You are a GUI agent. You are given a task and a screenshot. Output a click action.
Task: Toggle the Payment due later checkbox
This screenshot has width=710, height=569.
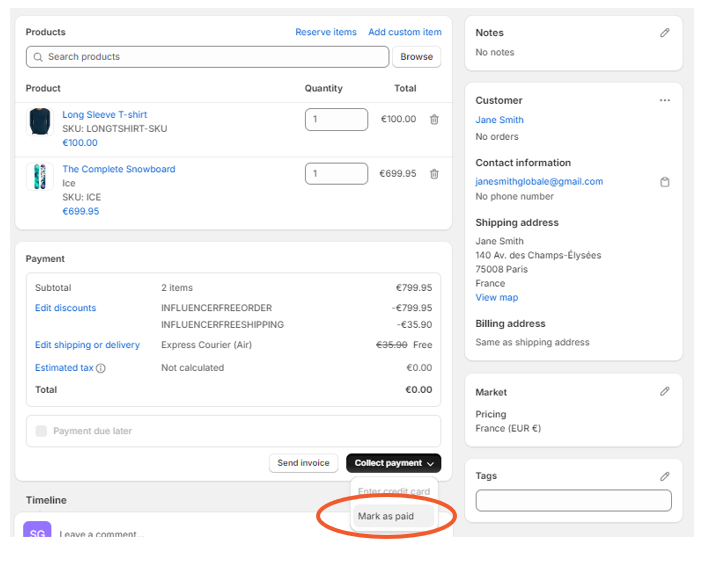click(41, 431)
